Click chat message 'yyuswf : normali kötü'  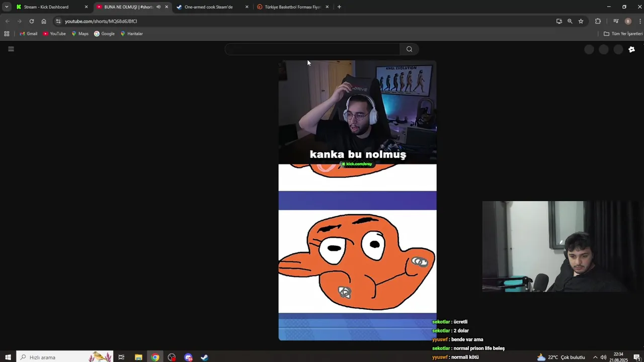point(455,357)
